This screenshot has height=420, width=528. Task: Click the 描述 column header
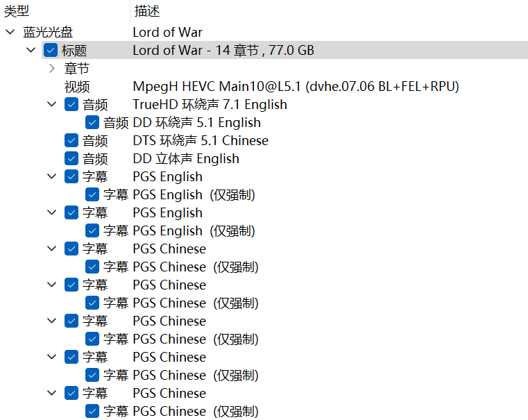click(147, 12)
